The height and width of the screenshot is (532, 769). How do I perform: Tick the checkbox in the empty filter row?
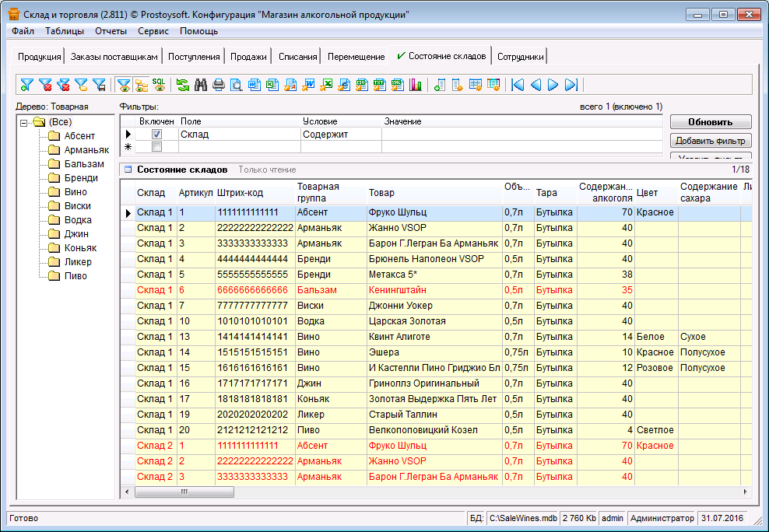(x=156, y=146)
